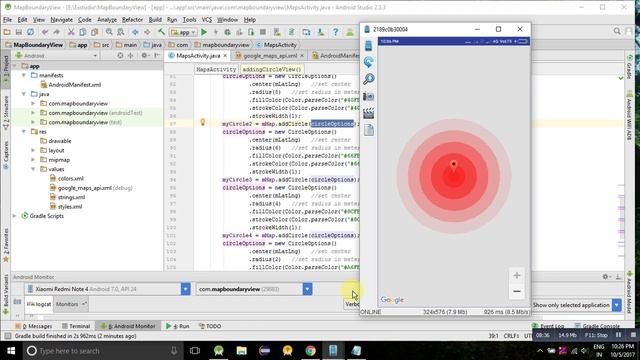Screen dimensions: 640x360
Task: Click the Cut scissors icon
Action: point(71,32)
